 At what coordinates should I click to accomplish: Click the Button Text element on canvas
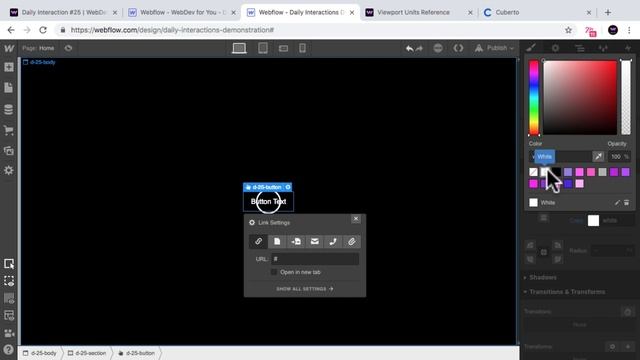pos(268,202)
